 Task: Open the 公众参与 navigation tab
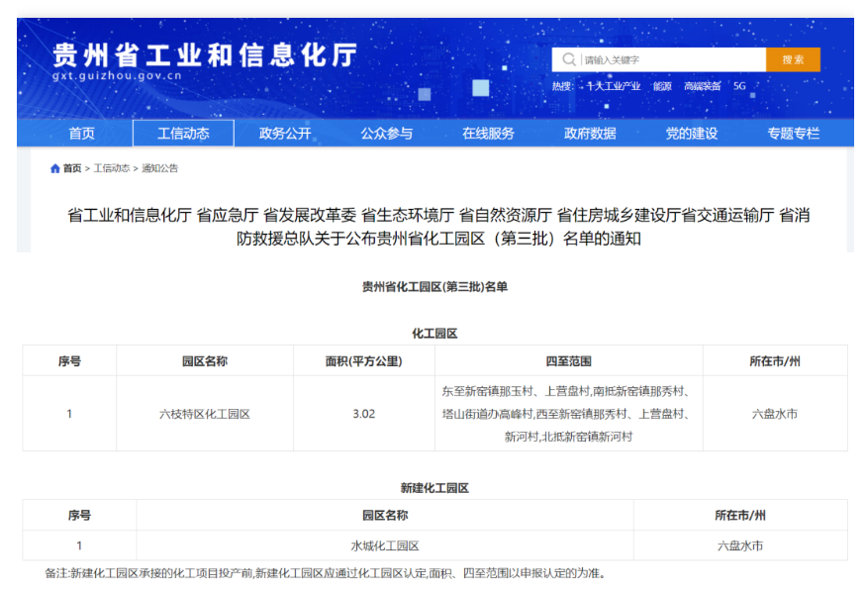(386, 133)
